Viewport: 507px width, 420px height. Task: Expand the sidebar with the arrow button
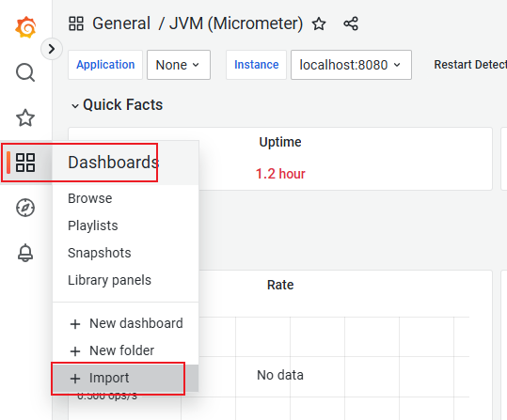[52, 49]
